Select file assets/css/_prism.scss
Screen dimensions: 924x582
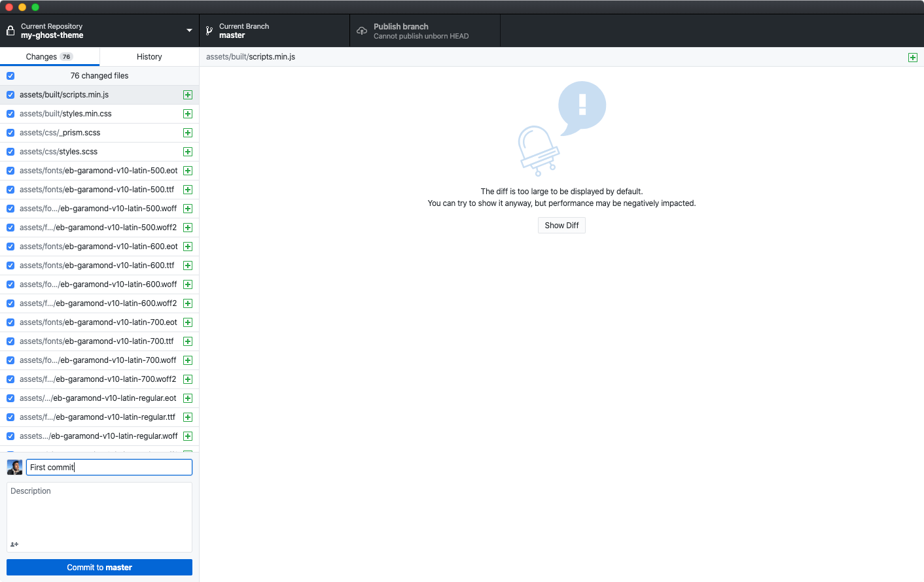pos(99,133)
